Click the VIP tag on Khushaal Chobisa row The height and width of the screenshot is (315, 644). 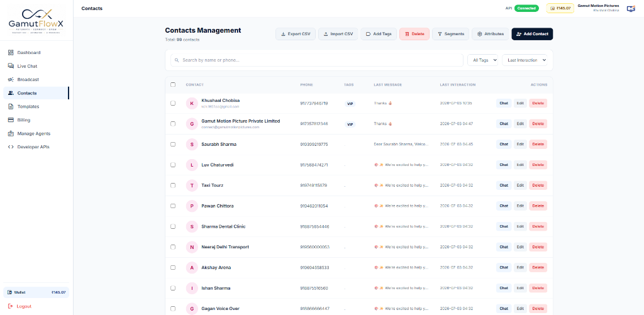350,104
